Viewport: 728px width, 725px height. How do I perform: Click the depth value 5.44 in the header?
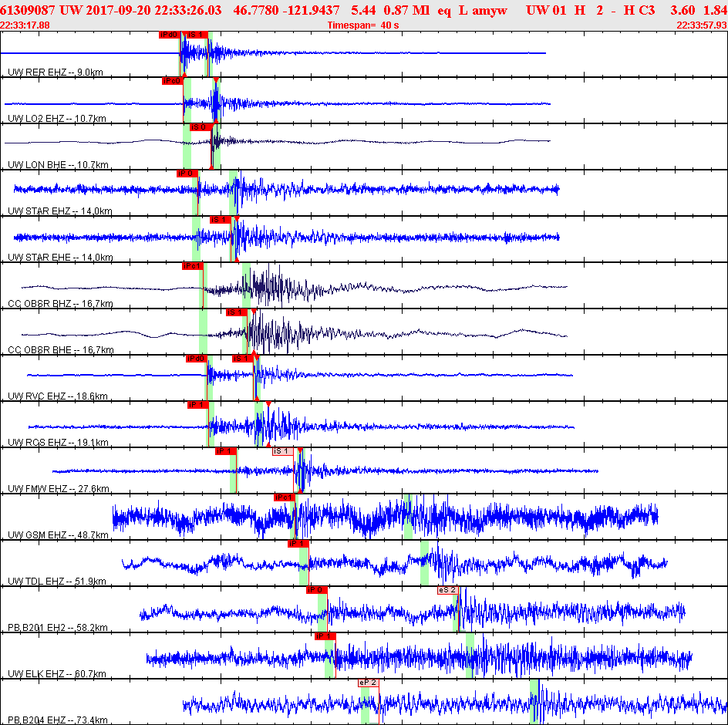tap(363, 10)
